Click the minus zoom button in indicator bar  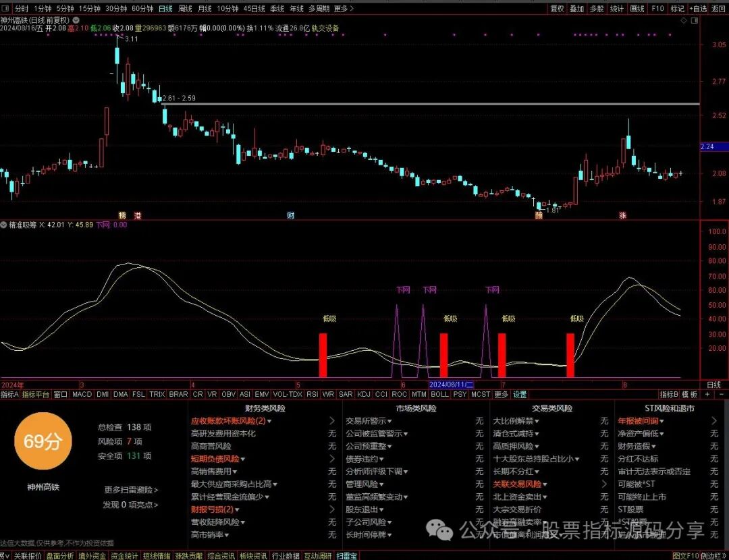pyautogui.click(x=722, y=394)
